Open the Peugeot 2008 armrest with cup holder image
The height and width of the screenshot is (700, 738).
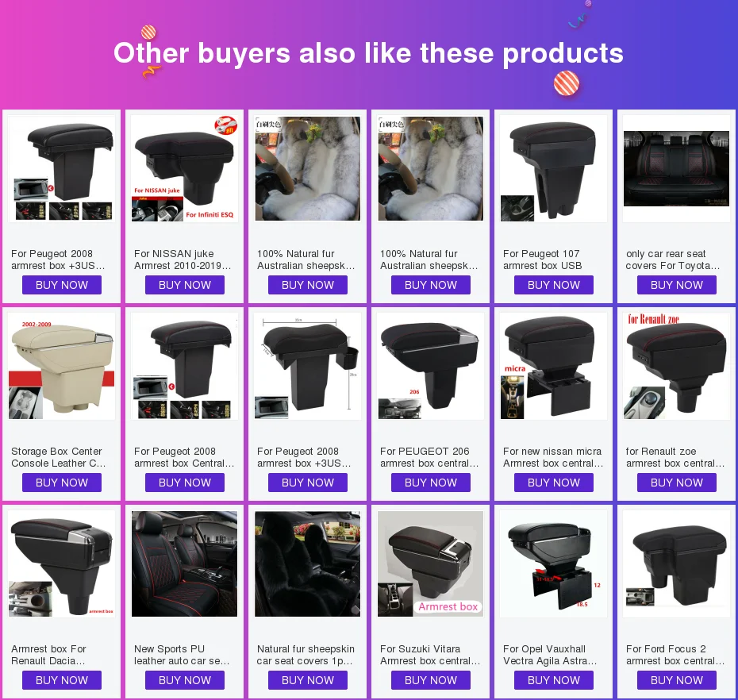307,366
